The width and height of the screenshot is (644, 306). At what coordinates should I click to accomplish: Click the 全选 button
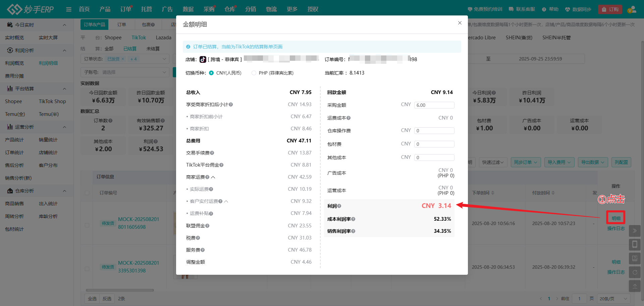point(92,299)
